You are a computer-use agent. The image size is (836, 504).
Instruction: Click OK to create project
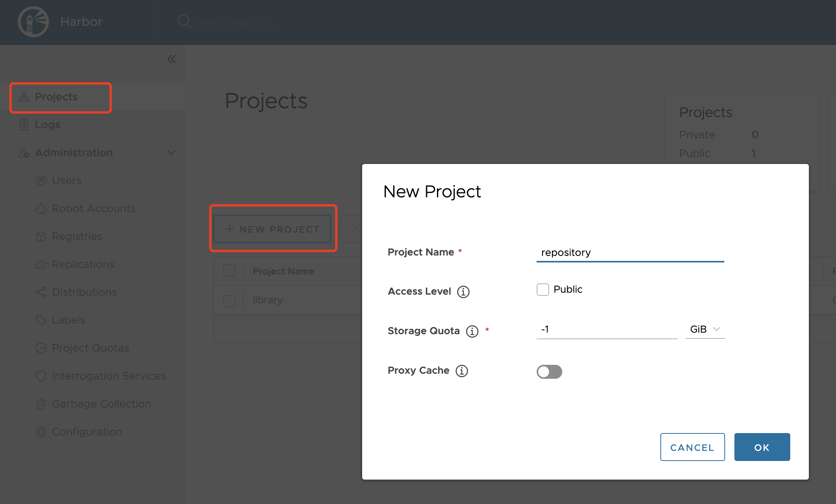[x=762, y=447]
